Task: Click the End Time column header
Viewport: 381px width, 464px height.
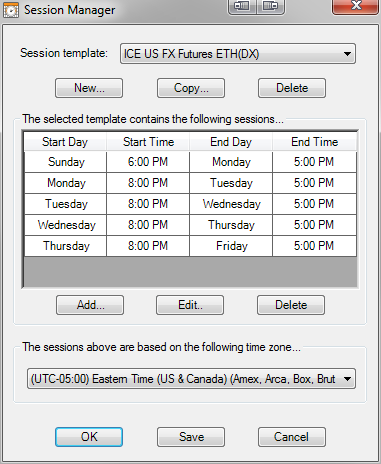Action: coord(315,142)
